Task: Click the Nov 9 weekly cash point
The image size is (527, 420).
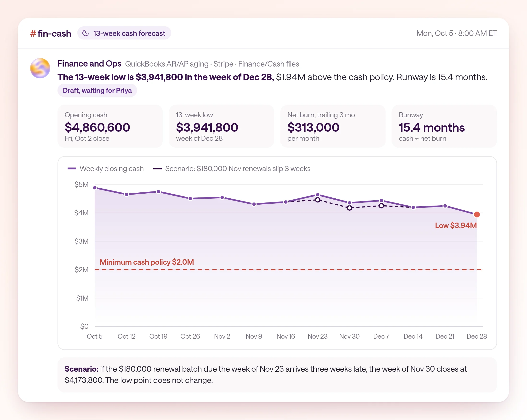Action: (254, 204)
